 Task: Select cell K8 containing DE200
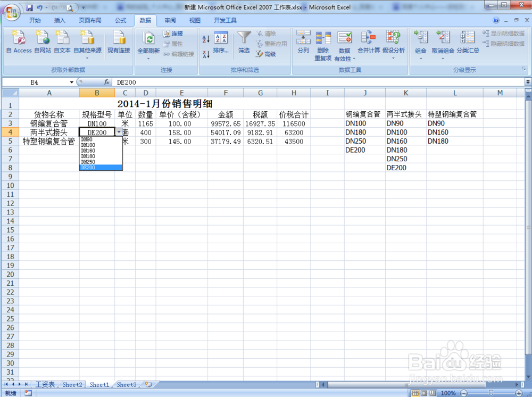point(406,168)
